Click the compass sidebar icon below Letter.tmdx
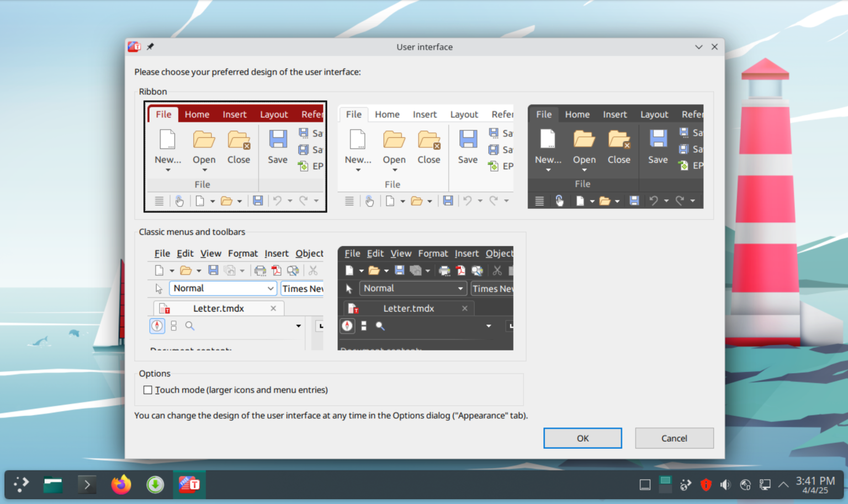Viewport: 848px width, 504px height. click(157, 326)
